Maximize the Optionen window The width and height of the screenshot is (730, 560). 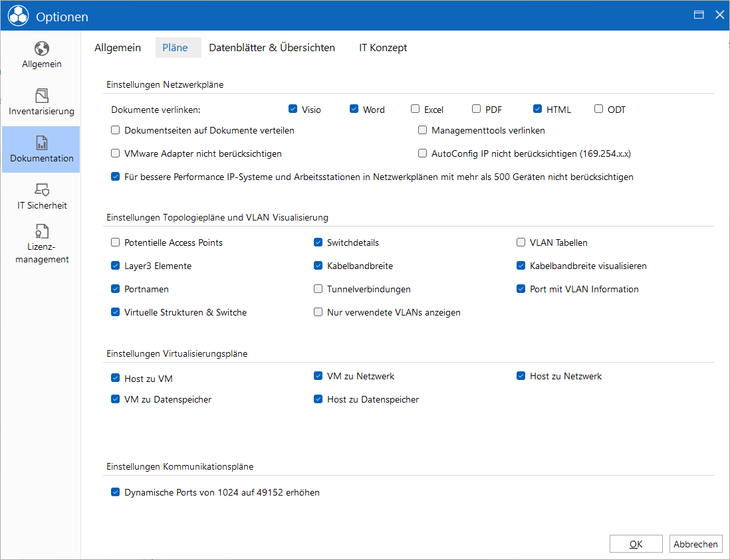coord(698,15)
